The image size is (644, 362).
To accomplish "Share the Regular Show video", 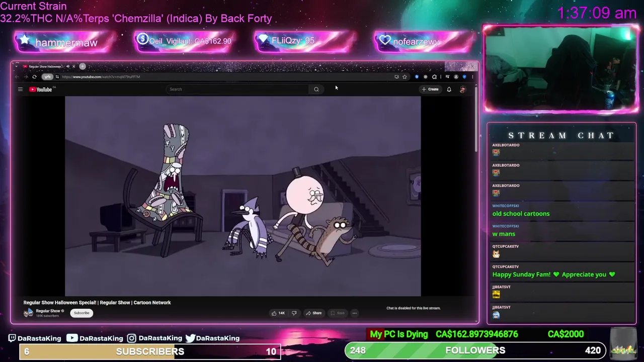I will point(313,313).
